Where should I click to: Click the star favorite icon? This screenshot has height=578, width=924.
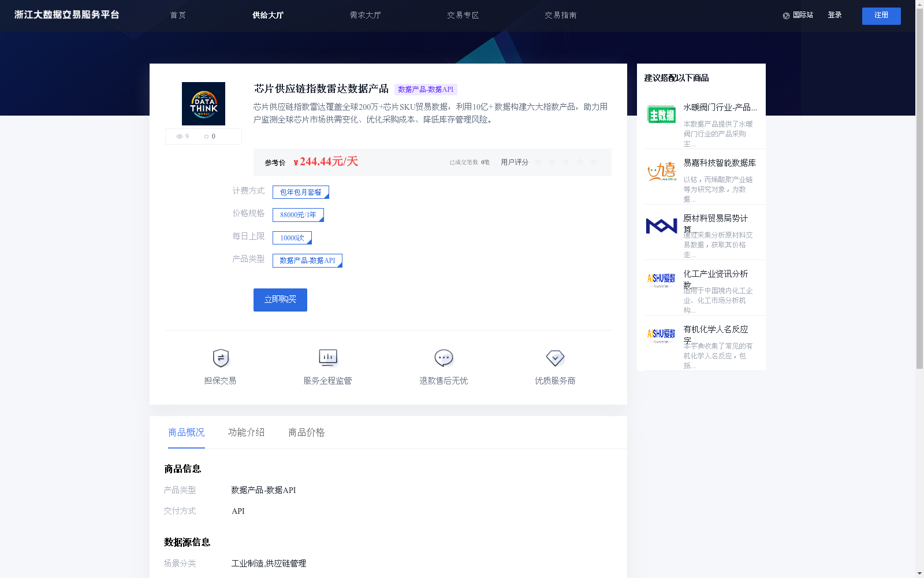(x=206, y=136)
